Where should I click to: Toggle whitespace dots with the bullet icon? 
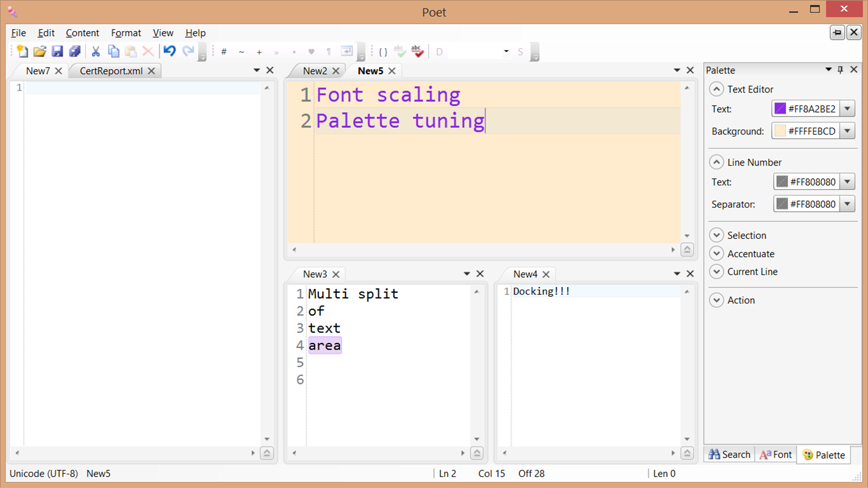(293, 51)
